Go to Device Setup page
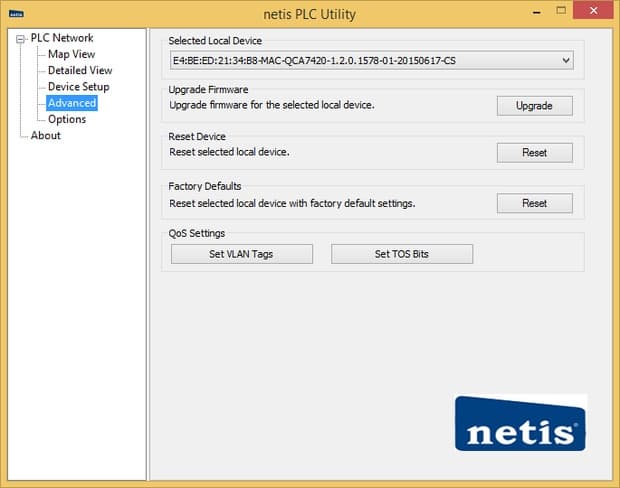 click(x=79, y=87)
